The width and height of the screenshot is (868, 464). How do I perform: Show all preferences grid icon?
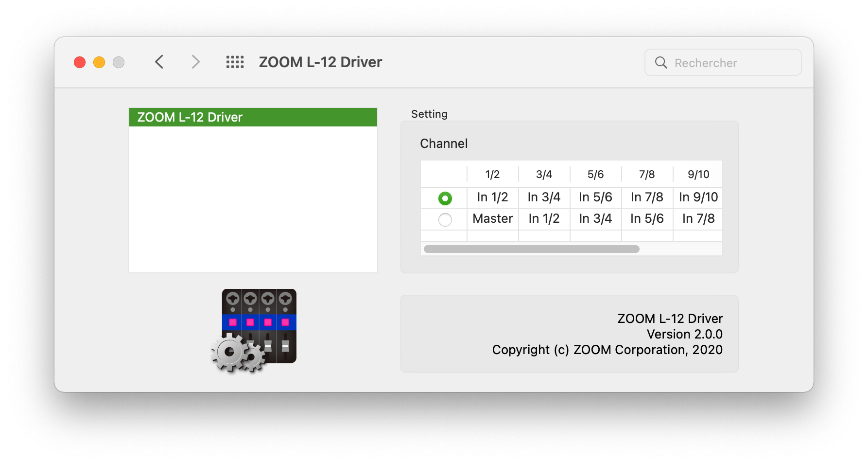(235, 62)
